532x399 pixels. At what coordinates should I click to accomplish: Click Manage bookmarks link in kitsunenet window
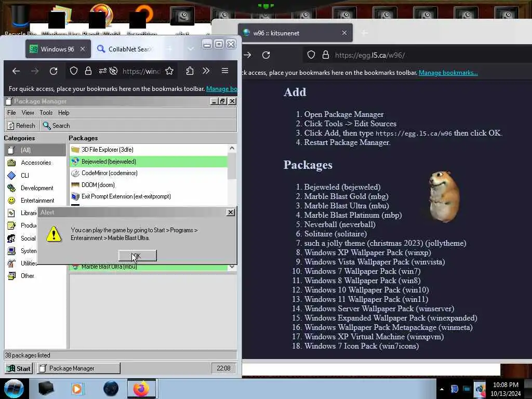coord(448,73)
